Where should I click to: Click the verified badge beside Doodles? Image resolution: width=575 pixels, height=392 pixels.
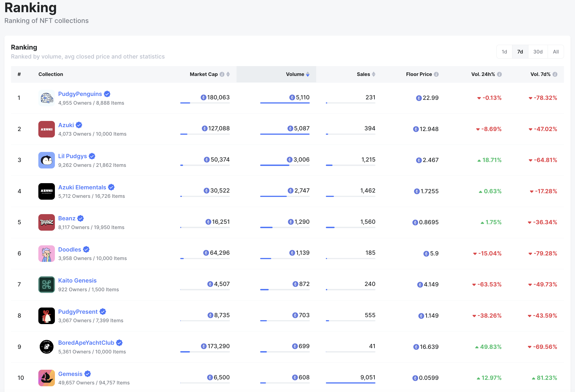(86, 249)
